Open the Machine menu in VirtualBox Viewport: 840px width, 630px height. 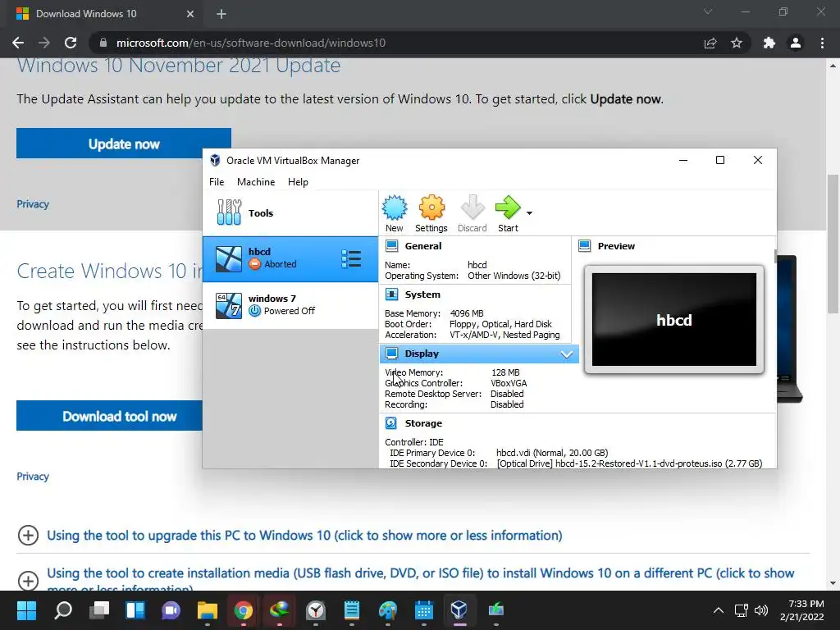256,181
